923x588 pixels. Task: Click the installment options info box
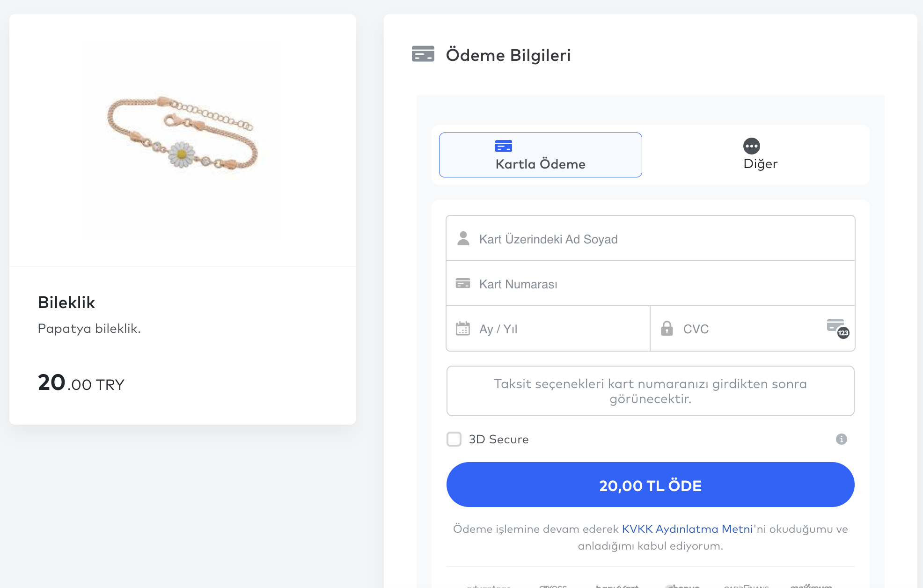point(650,391)
